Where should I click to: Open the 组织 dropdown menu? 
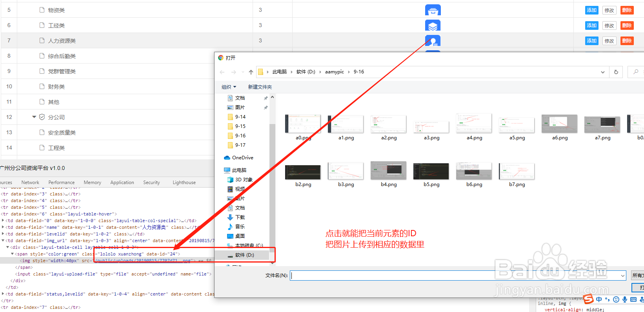click(229, 87)
